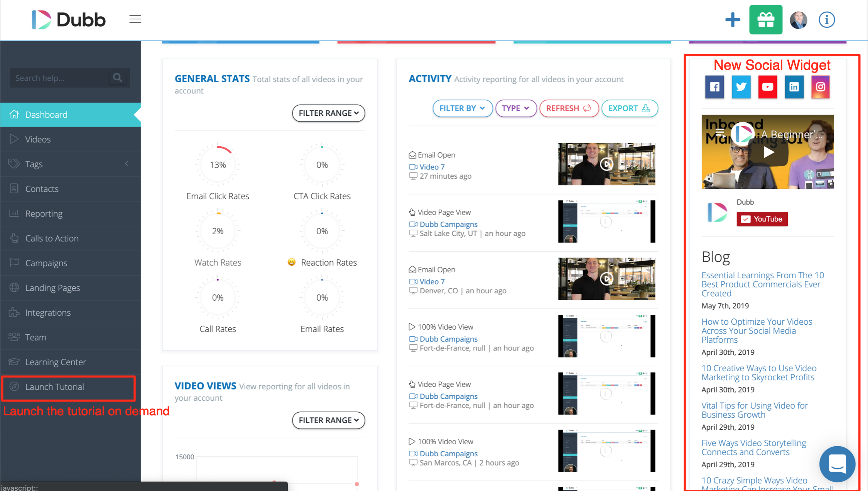Open Contacts in the sidebar

pos(71,188)
